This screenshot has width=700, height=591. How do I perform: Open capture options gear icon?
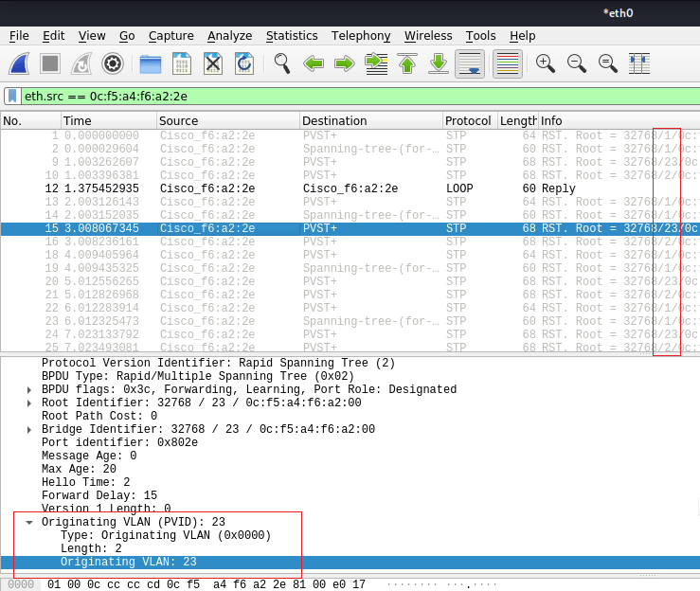click(112, 63)
